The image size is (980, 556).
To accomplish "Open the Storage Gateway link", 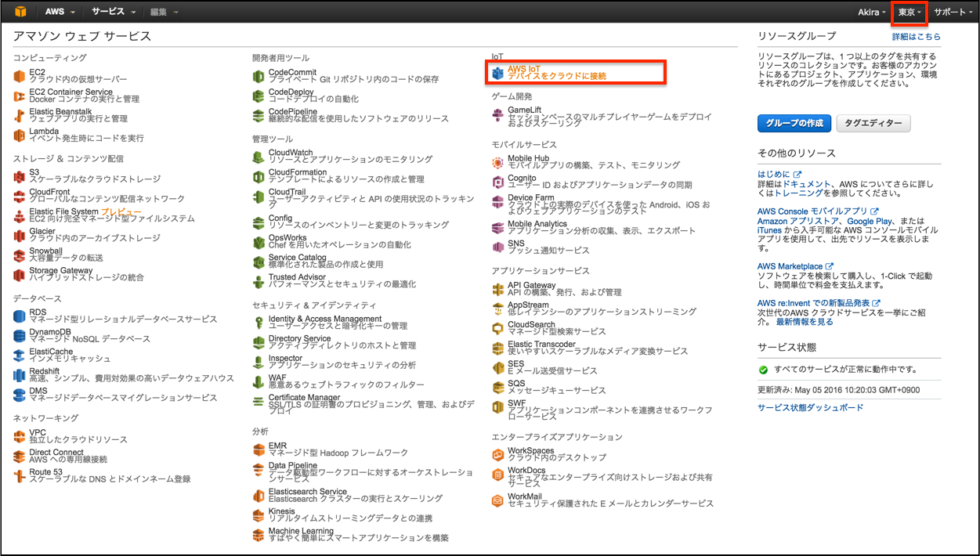I will click(61, 270).
